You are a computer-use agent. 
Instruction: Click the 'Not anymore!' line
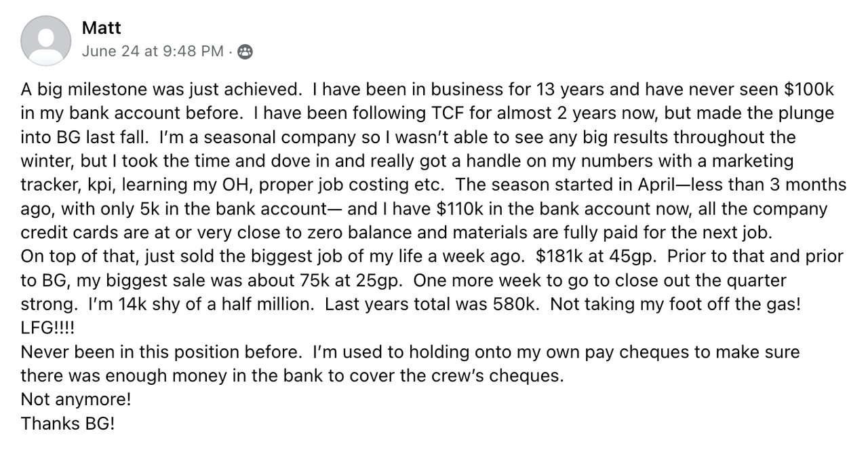[x=76, y=399]
